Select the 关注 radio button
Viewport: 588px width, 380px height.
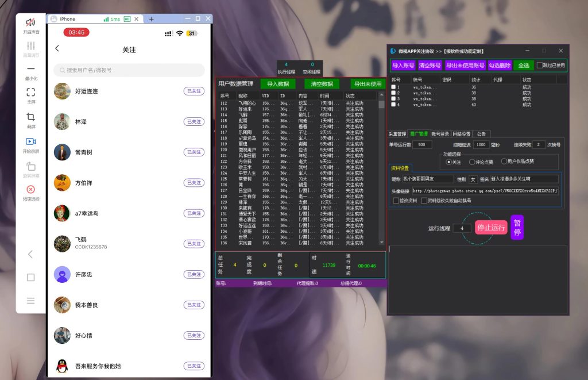click(448, 162)
